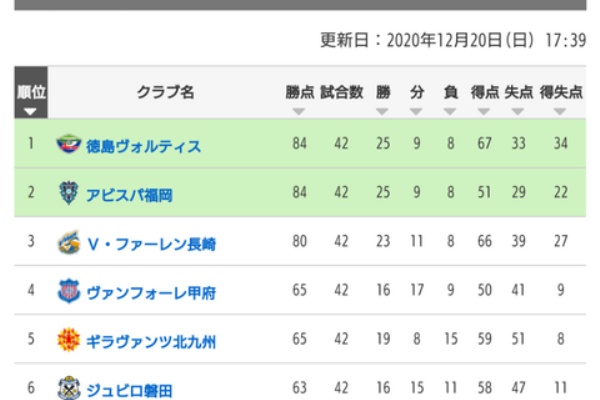Image resolution: width=600 pixels, height=400 pixels.
Task: Click the Avispa Fukuoka club crest
Action: click(68, 193)
